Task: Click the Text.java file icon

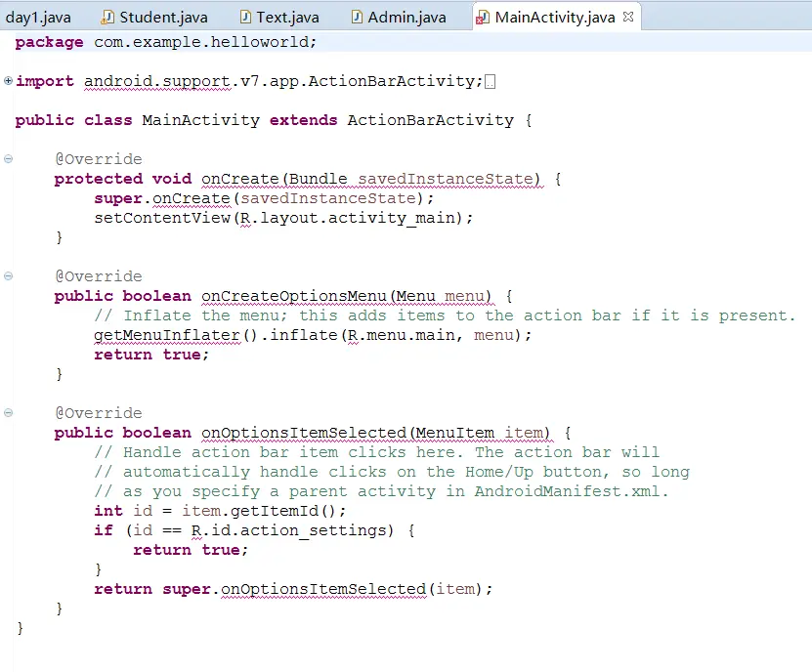Action: point(245,17)
